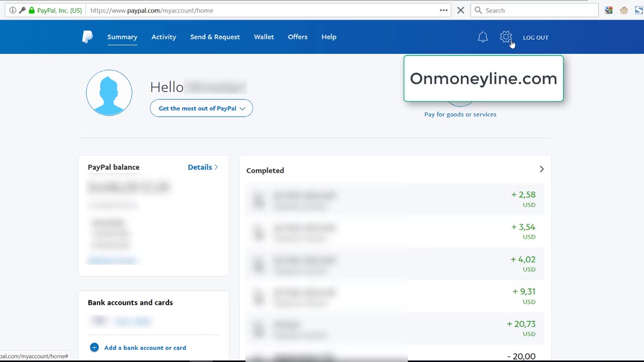The width and height of the screenshot is (644, 362).
Task: Go to the Activity tab
Action: 164,37
